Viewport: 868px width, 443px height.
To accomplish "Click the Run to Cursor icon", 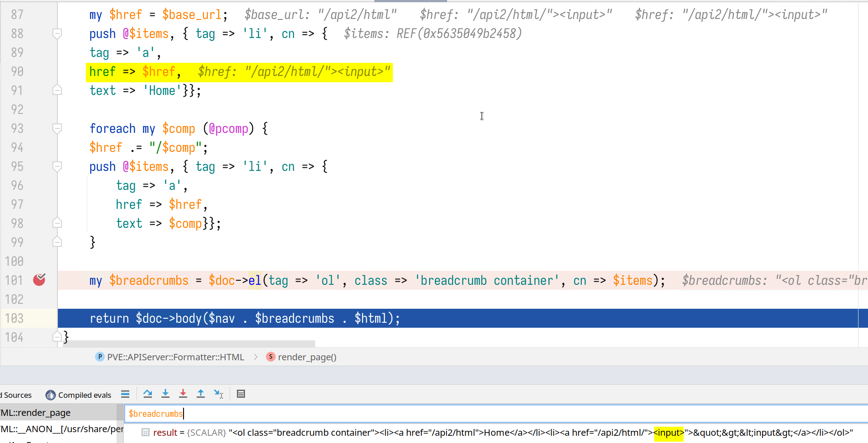I will pos(219,394).
